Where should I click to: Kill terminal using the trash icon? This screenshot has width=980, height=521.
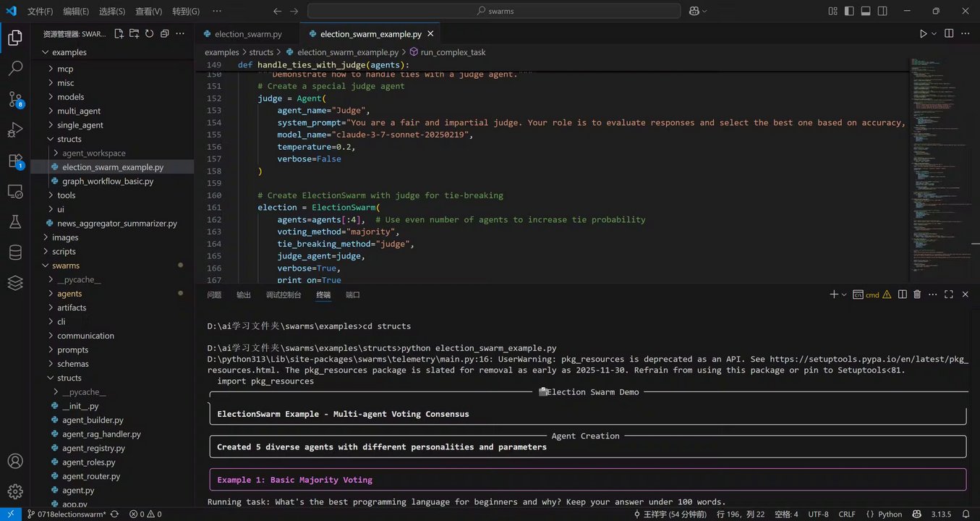click(x=917, y=295)
